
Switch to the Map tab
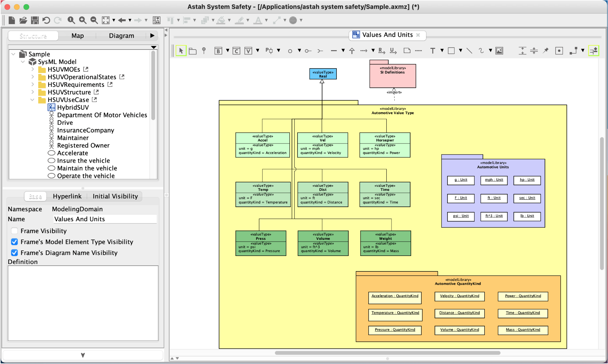click(x=78, y=36)
